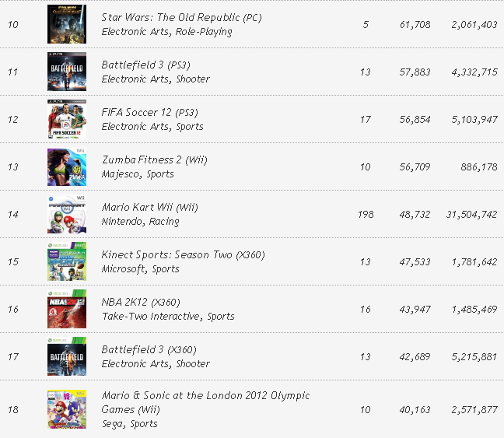Open FIFA Soccer 12 (PS3) title link

159,112
